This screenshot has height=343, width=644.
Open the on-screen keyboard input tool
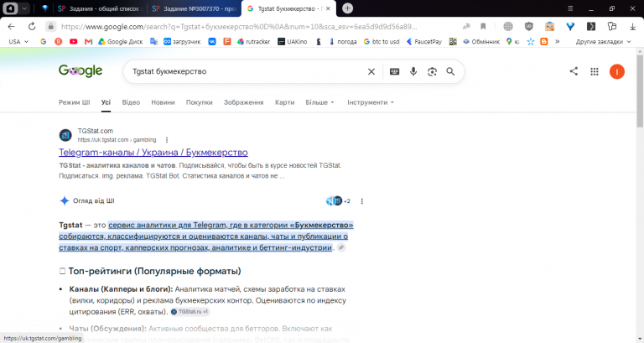(x=394, y=71)
